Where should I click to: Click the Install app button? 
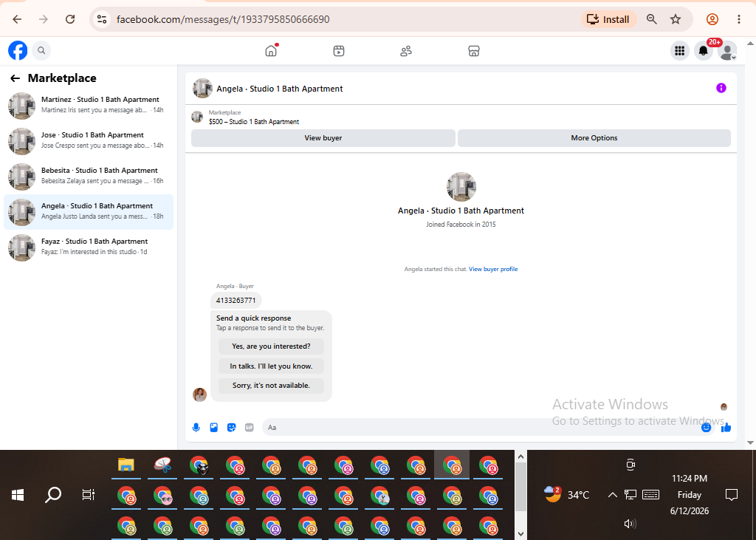(x=608, y=19)
